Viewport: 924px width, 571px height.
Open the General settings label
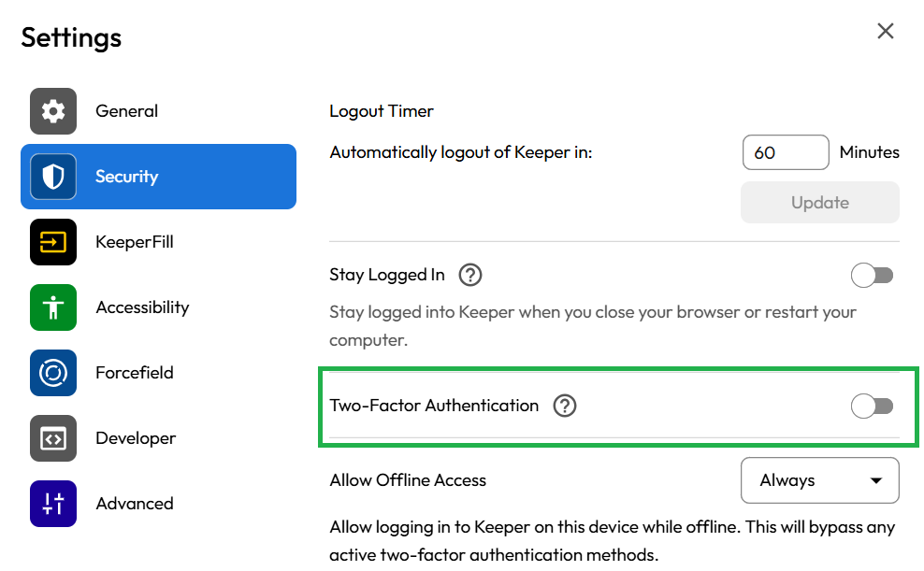tap(126, 111)
